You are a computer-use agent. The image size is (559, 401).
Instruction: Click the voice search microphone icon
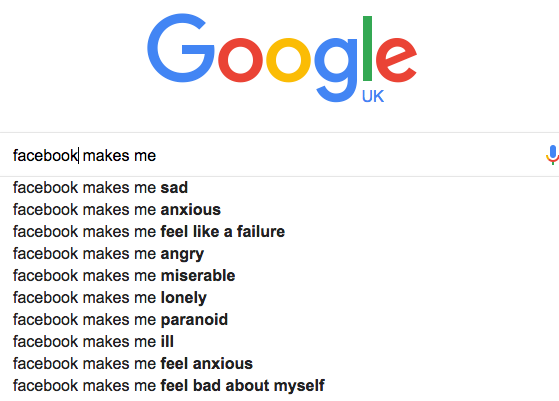552,155
